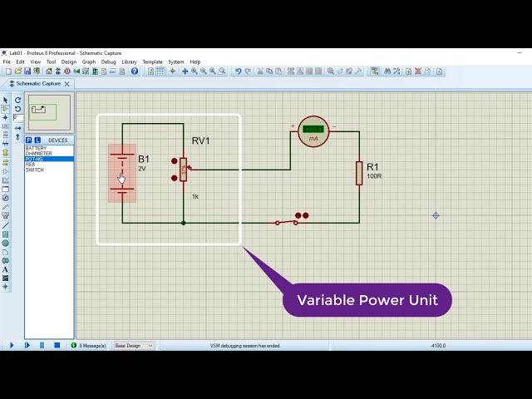Click the Zoom Out magnifier icon

point(203,71)
